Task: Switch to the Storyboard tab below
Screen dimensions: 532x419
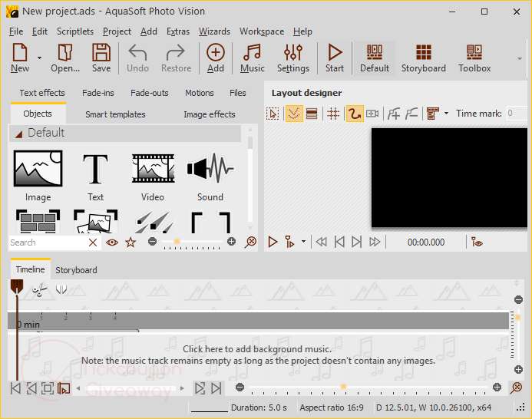Action: click(76, 270)
